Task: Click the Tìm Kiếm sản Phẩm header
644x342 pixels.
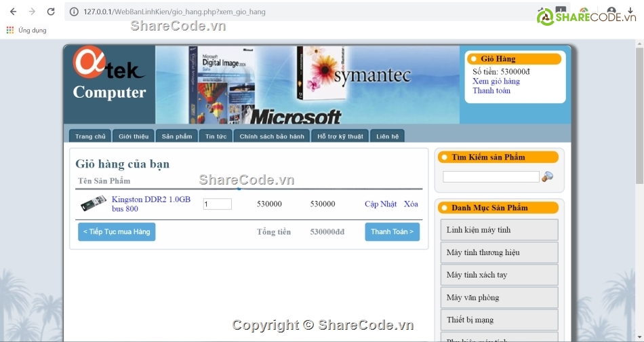Action: [x=498, y=157]
